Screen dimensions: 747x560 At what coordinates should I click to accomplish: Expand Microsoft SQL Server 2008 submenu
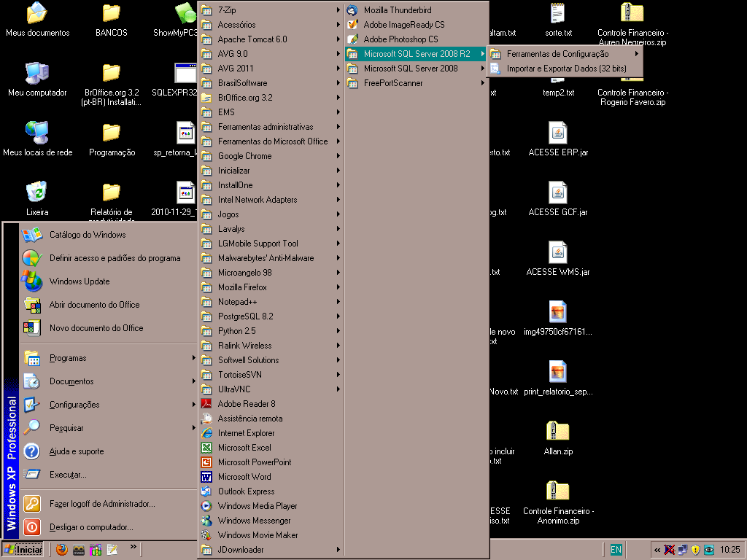point(417,69)
